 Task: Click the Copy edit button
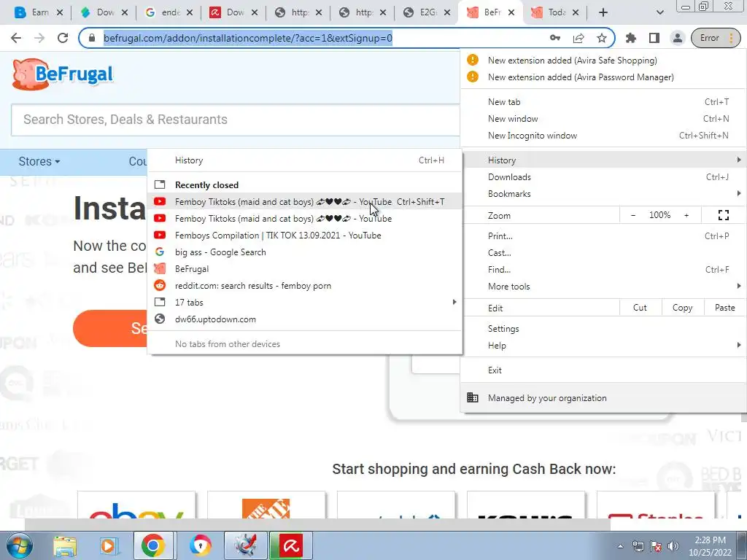tap(682, 308)
